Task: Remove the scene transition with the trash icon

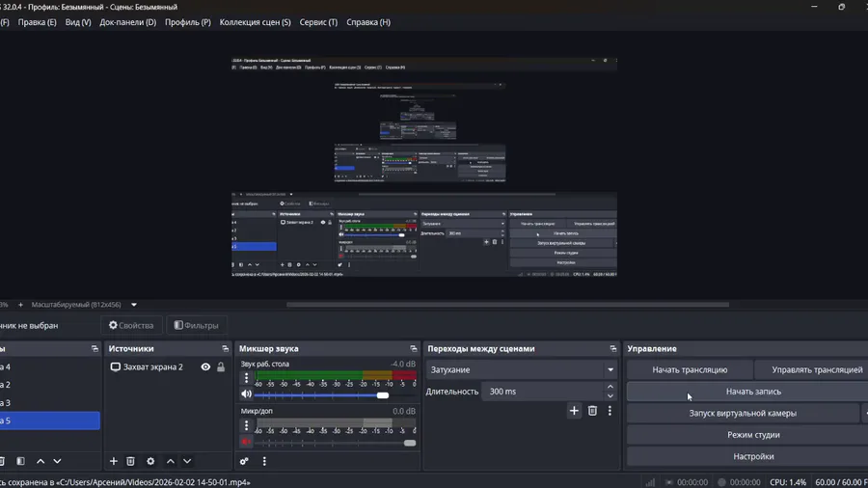Action: (x=592, y=411)
